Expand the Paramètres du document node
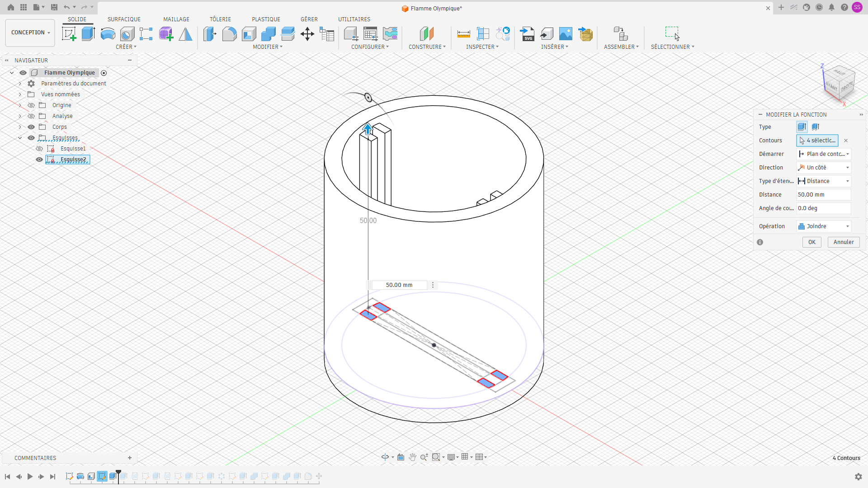868x488 pixels. (x=20, y=84)
